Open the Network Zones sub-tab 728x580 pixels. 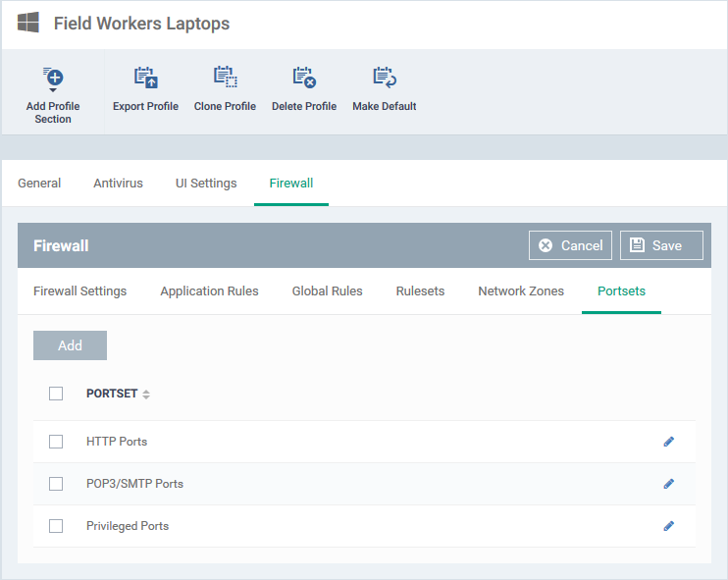coord(521,291)
